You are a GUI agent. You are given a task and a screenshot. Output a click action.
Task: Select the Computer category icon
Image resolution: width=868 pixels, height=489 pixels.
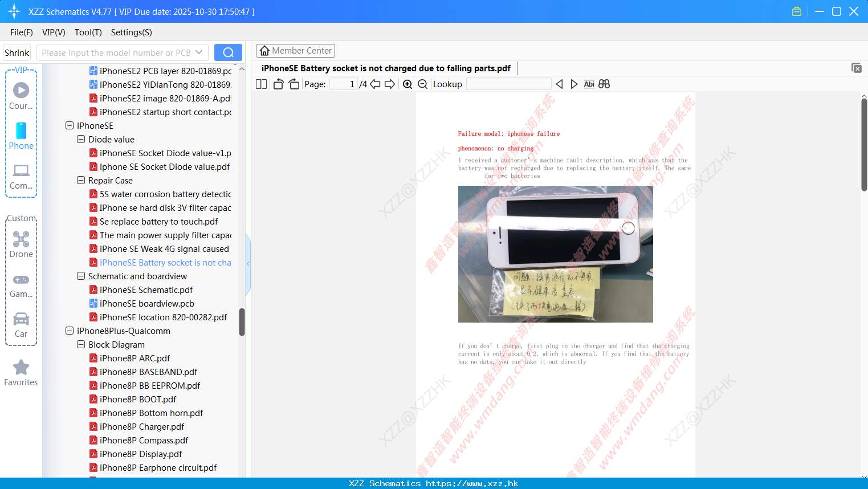click(x=21, y=176)
